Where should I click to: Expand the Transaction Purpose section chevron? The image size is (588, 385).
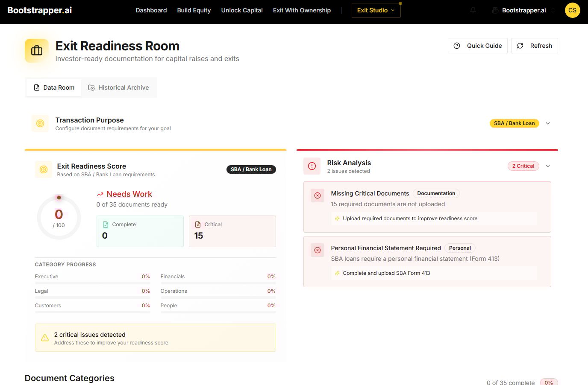[x=548, y=123]
